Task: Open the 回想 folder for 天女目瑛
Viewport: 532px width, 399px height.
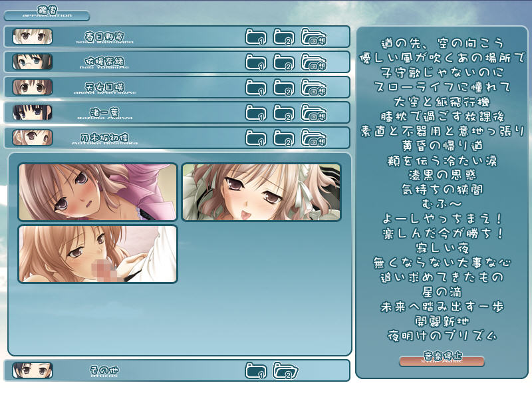Action: (313, 88)
